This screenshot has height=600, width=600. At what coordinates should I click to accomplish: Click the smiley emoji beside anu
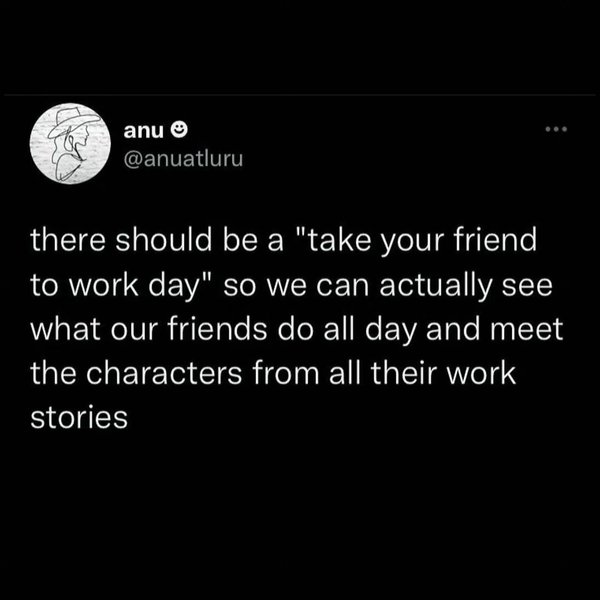[x=178, y=130]
